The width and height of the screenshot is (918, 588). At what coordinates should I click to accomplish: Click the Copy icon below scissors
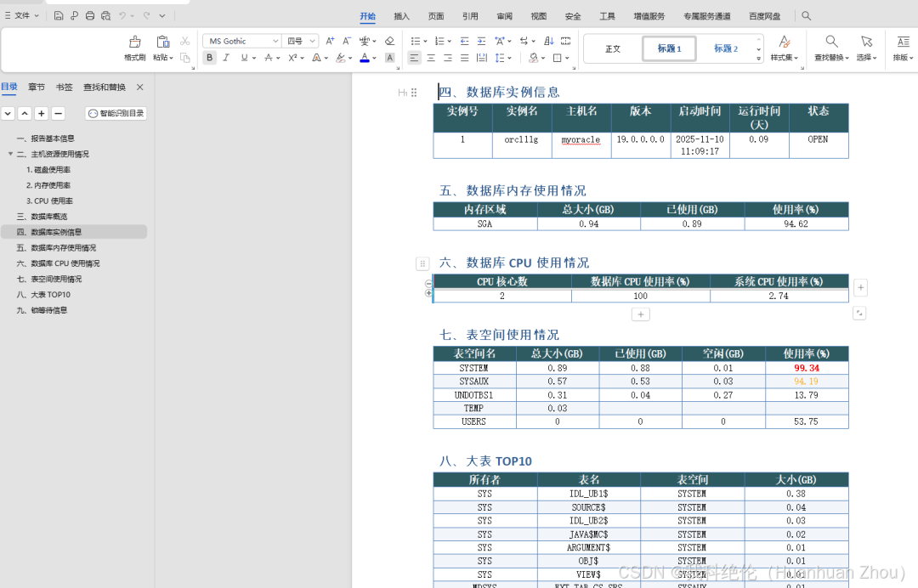point(185,57)
